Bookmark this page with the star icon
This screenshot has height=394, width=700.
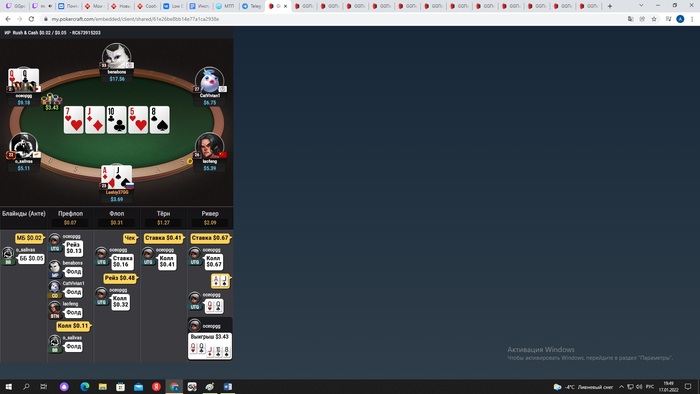click(x=654, y=19)
